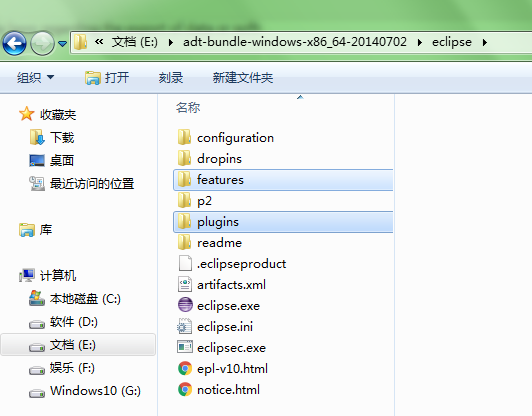Click the Chrome icon for epl-v10.html
The height and width of the screenshot is (416, 532).
(185, 368)
